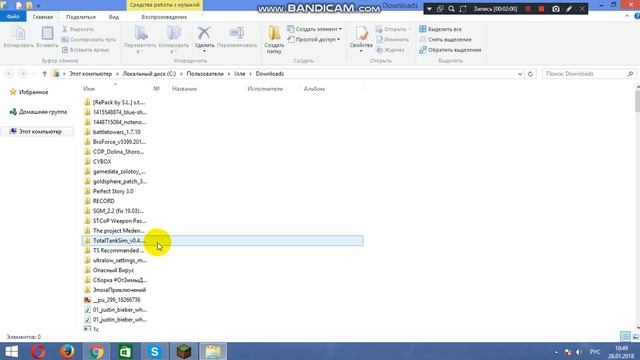The height and width of the screenshot is (360, 640).
Task: Click the Name column header
Action: [x=89, y=89]
